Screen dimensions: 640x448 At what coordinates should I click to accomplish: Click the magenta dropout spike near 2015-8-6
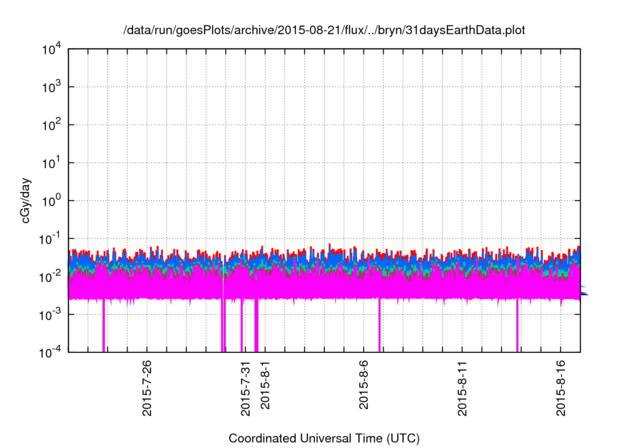(380, 325)
